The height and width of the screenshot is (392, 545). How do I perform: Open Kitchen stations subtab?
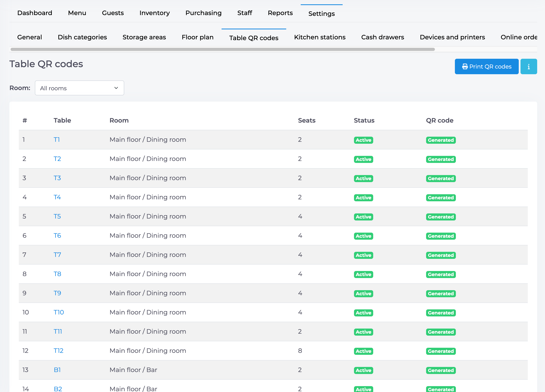(320, 37)
